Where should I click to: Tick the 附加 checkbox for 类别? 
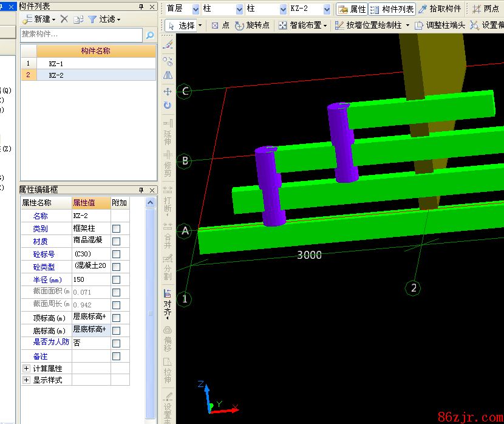pos(117,228)
